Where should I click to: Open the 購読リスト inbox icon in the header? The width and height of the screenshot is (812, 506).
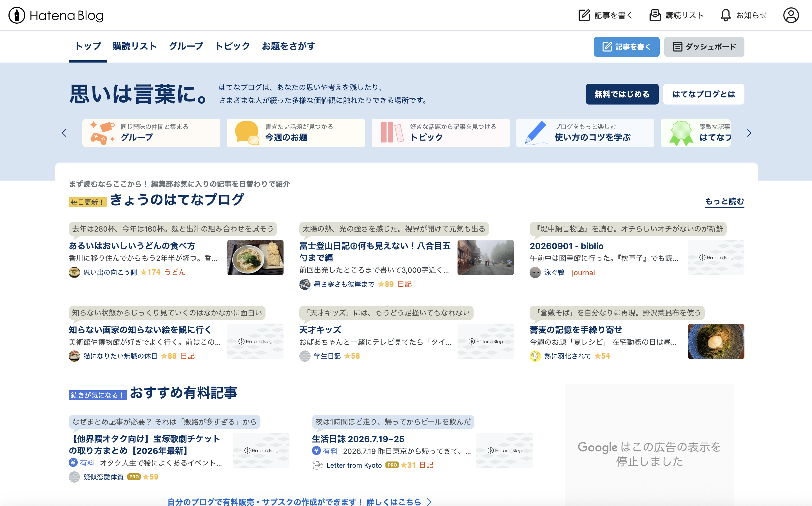point(655,15)
